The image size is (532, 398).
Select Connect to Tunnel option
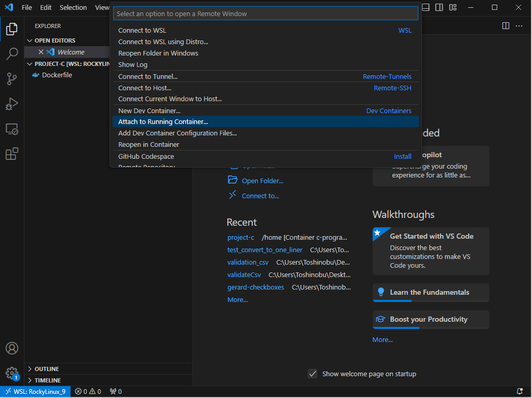265,76
